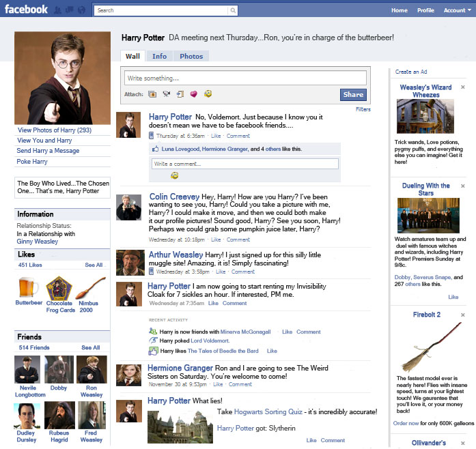Image resolution: width=476 pixels, height=449 pixels.
Task: Click the Nimbus 2000 broom icon
Action: 91,287
